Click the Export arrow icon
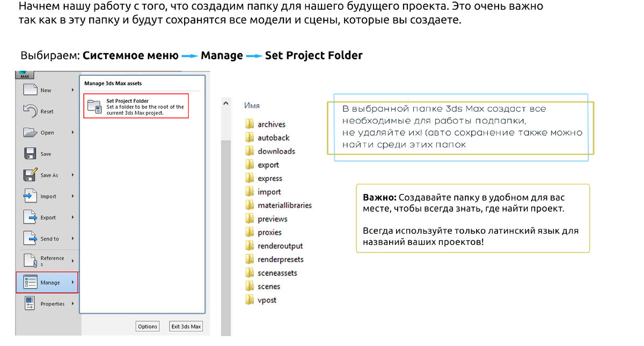 click(x=30, y=218)
